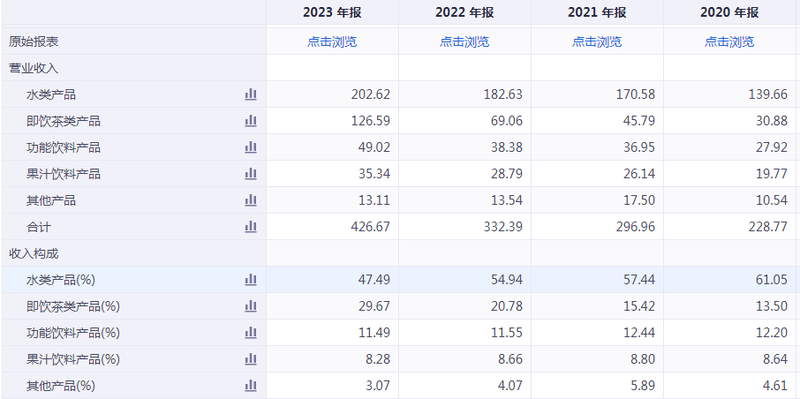The height and width of the screenshot is (399, 800).
Task: Show chart for 水类产品(%) composition row
Action: click(x=251, y=280)
